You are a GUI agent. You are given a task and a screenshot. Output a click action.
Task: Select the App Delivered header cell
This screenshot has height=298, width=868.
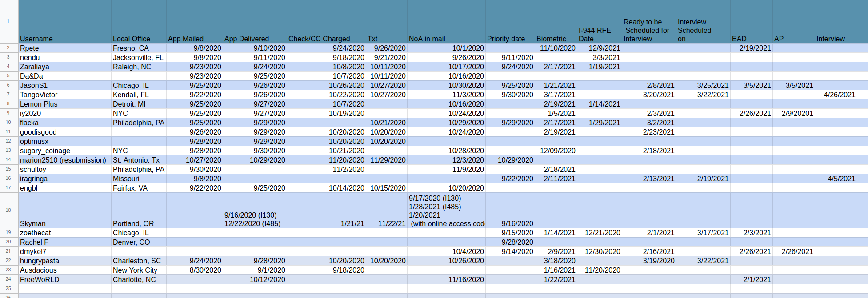[255, 21]
